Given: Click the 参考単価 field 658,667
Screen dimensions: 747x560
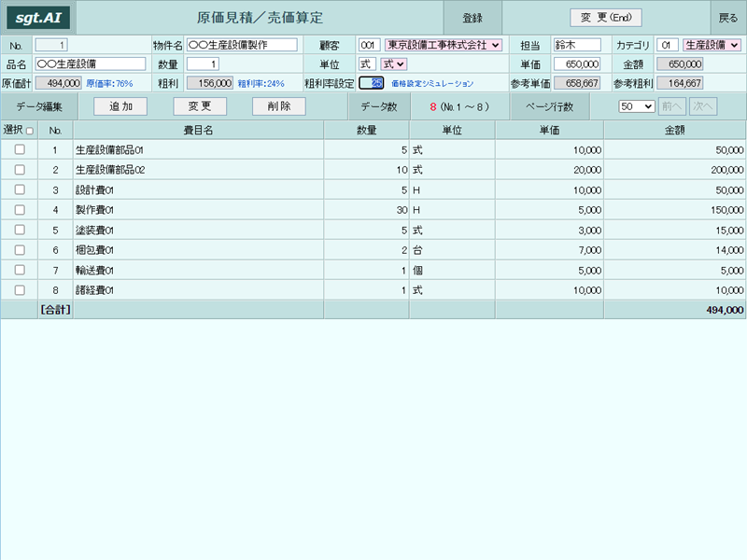Looking at the screenshot, I should click(x=577, y=83).
